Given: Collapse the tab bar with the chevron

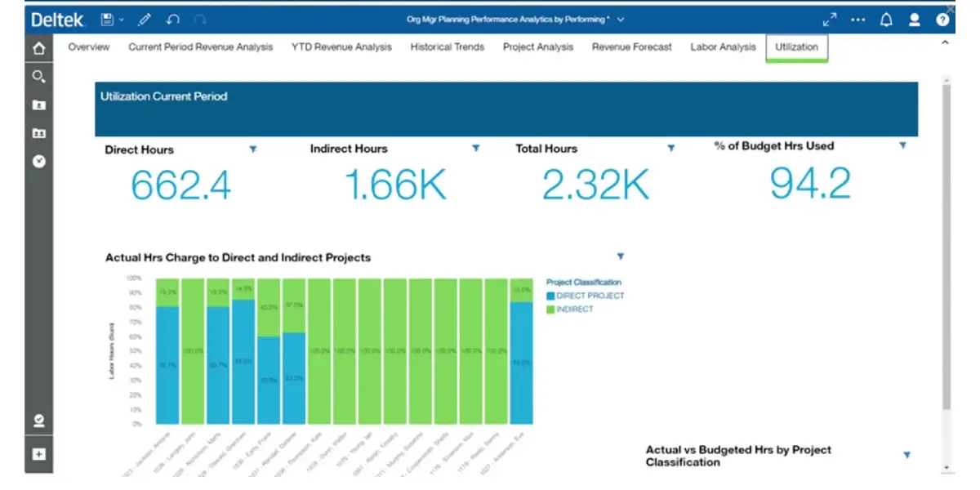Looking at the screenshot, I should click(946, 42).
